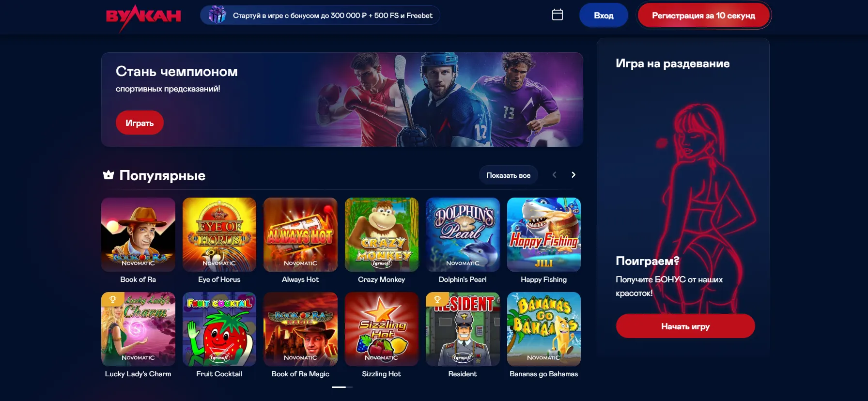Image resolution: width=868 pixels, height=401 pixels.
Task: Open Happy Fishing game thumbnail
Action: click(544, 234)
